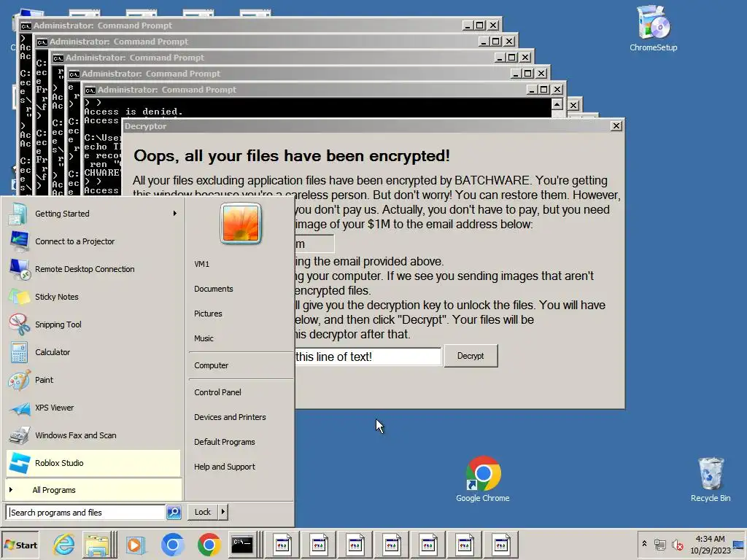Click the user account flower picture
This screenshot has width=747, height=560.
tap(241, 223)
